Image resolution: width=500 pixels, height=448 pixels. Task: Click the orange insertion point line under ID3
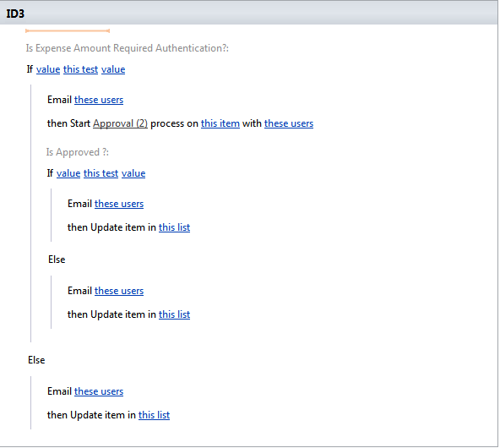(x=68, y=31)
